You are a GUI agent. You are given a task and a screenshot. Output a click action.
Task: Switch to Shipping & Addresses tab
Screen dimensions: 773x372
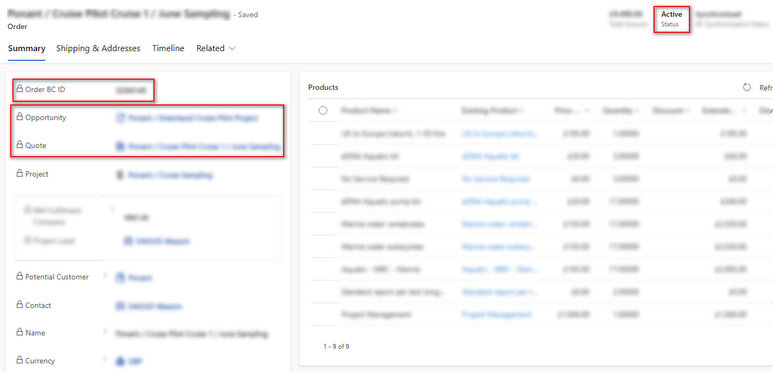[x=98, y=48]
